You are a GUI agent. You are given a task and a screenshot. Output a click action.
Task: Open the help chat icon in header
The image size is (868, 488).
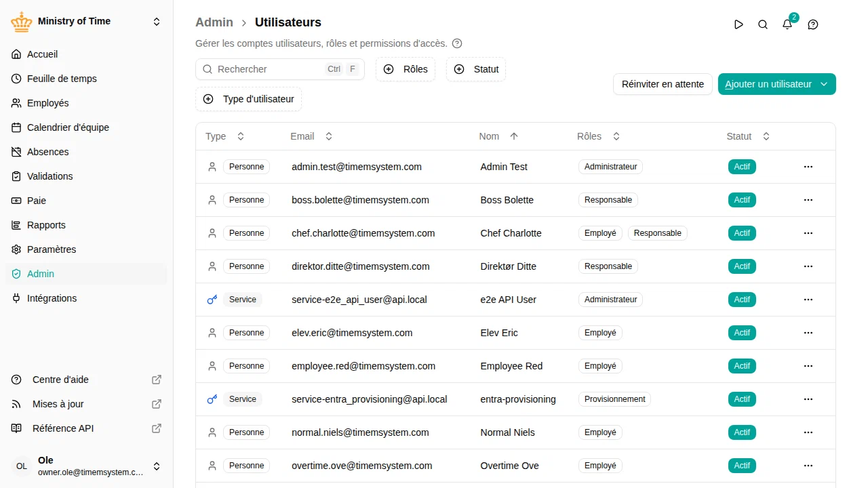point(813,24)
